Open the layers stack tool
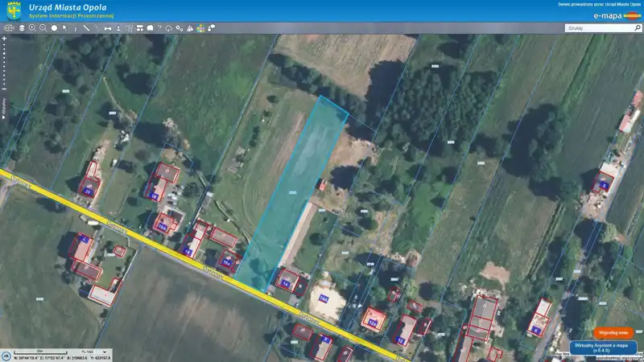644x362 pixels. coord(22,28)
